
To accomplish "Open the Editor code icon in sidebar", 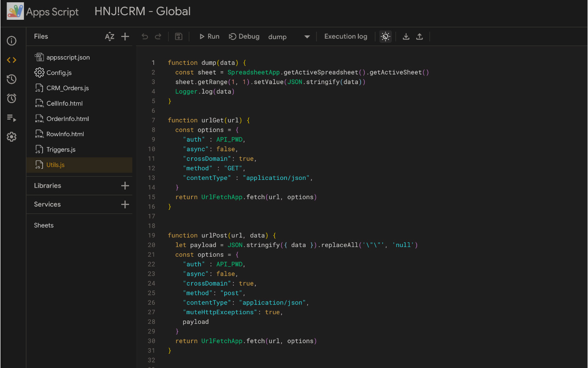I will (x=12, y=60).
